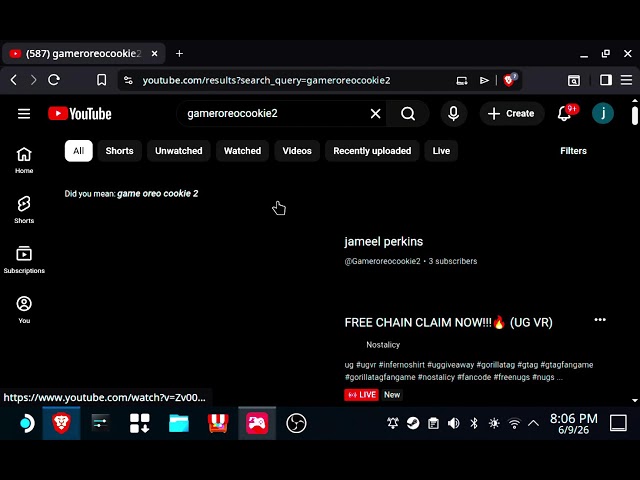The width and height of the screenshot is (640, 480).
Task: Go back with the browser back arrow
Action: tap(14, 80)
